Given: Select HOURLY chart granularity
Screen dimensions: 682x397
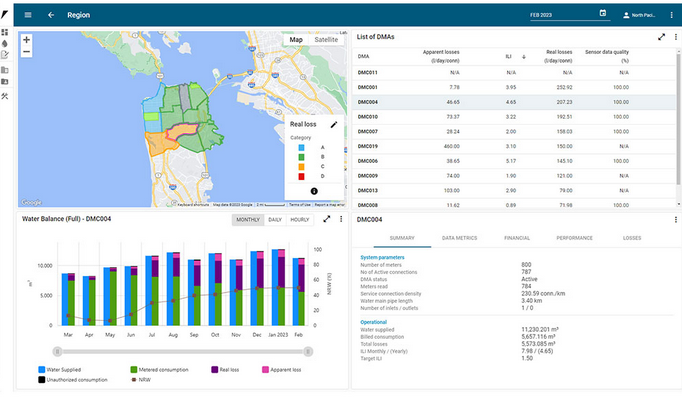Looking at the screenshot, I should (300, 220).
